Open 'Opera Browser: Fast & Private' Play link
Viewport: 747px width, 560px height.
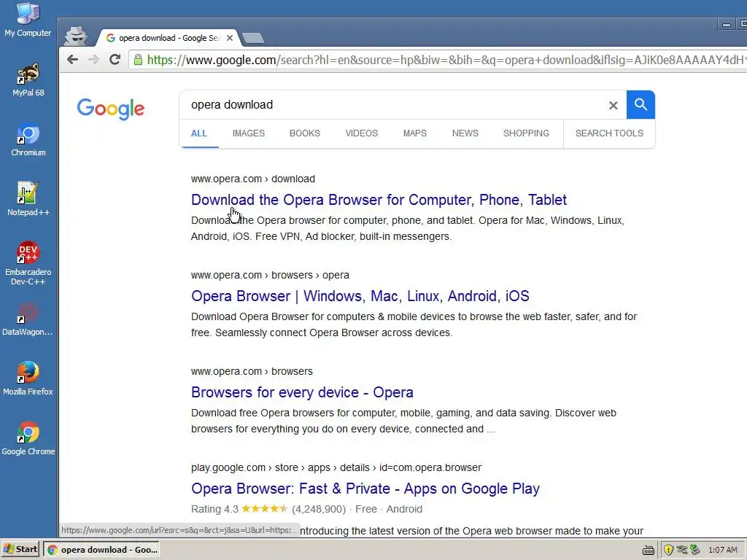pyautogui.click(x=365, y=488)
